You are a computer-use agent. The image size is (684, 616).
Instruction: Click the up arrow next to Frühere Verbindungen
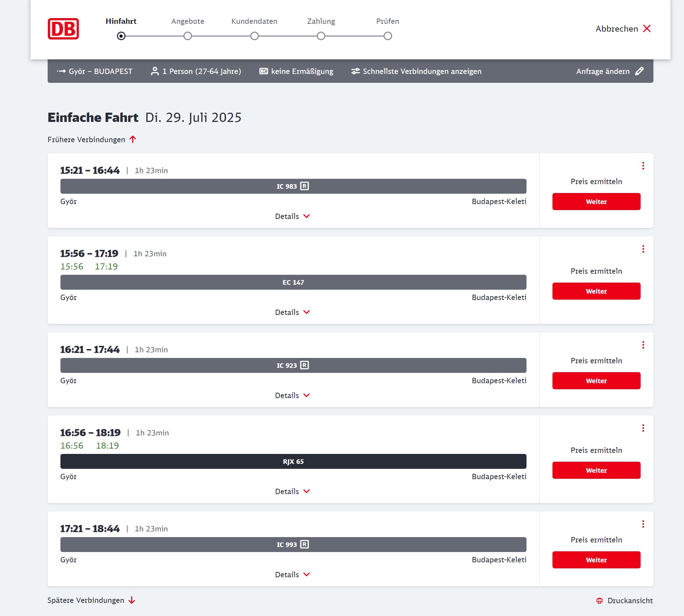tap(133, 139)
